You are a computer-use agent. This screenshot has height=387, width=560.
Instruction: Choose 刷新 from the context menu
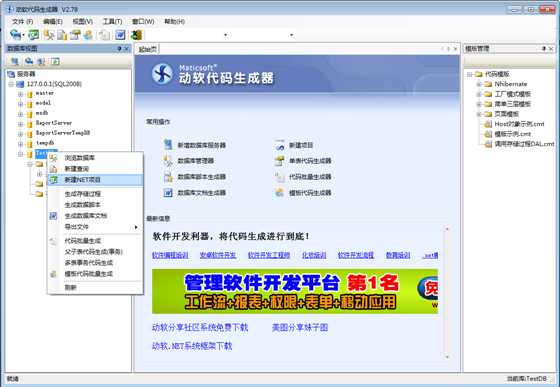(x=95, y=287)
